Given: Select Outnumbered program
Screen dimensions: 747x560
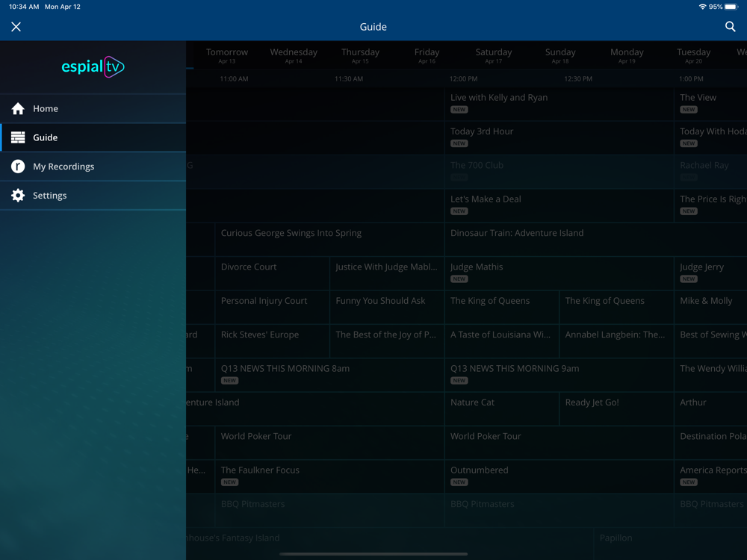Looking at the screenshot, I should (560, 476).
